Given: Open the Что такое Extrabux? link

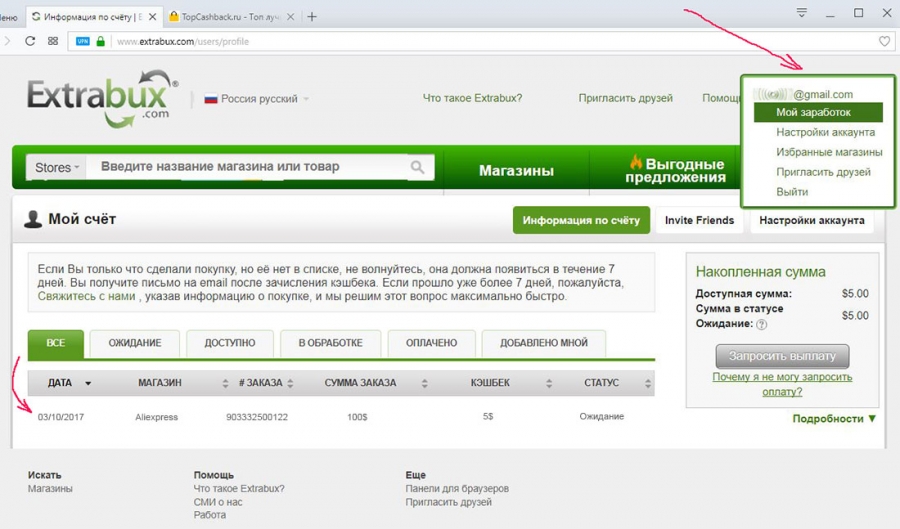Looking at the screenshot, I should click(472, 98).
